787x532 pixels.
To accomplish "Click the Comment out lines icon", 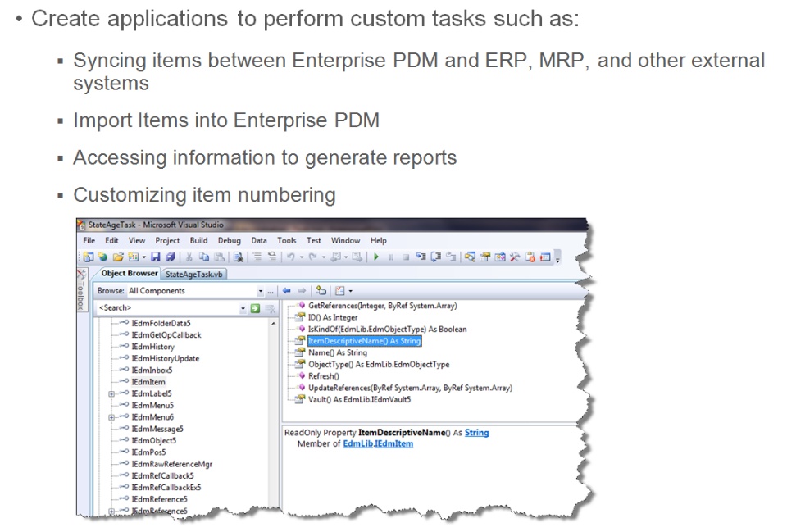I will tap(257, 257).
